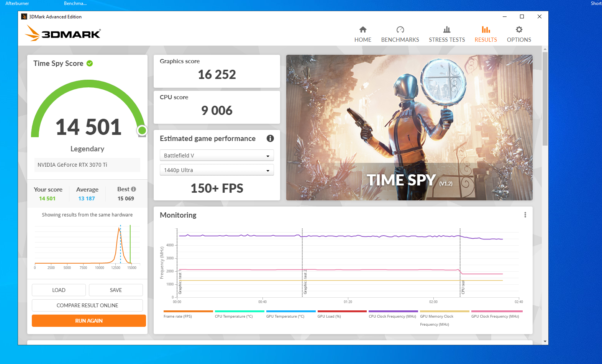This screenshot has width=602, height=364.
Task: Click the Home icon in navigation
Action: pos(363,30)
